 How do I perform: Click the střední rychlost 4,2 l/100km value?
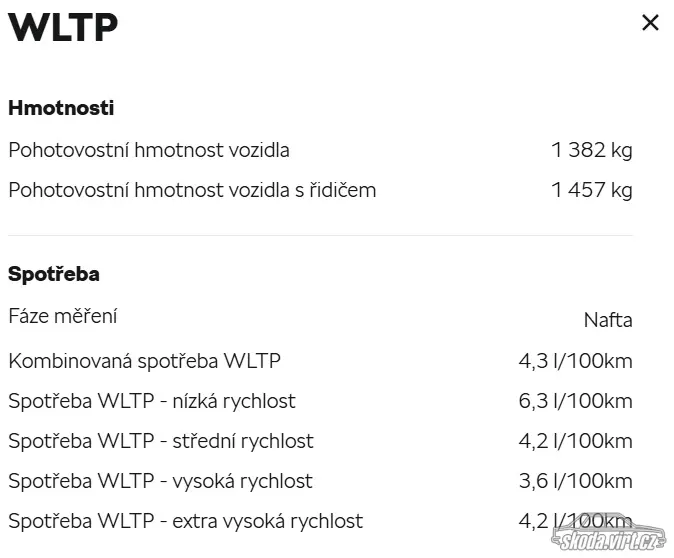[x=575, y=441]
